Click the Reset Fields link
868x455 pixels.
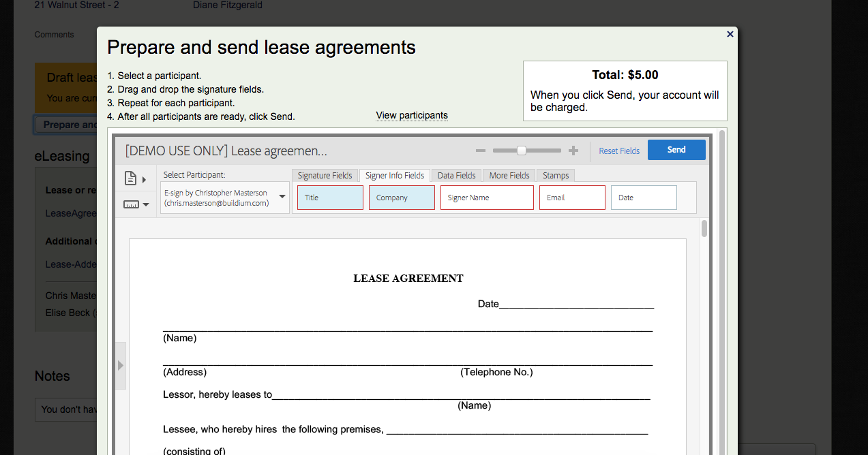pyautogui.click(x=619, y=151)
